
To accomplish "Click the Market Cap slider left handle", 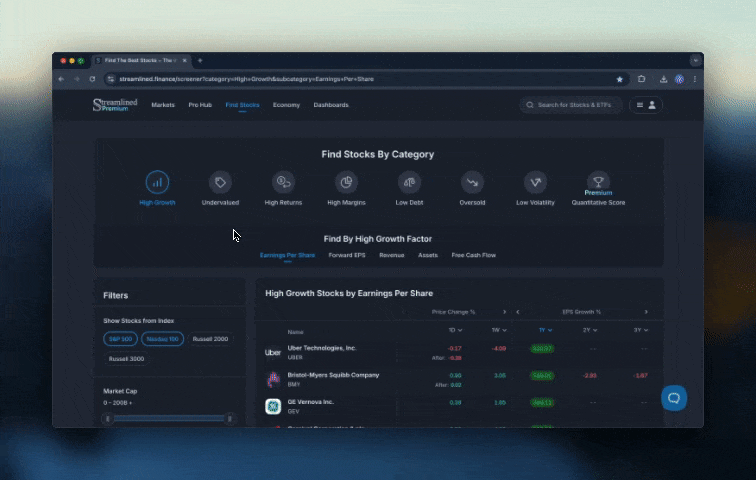I will coord(108,419).
